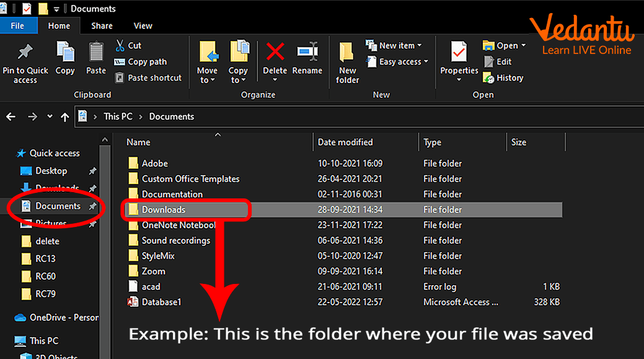Open the File menu
The height and width of the screenshot is (359, 644).
tap(17, 25)
